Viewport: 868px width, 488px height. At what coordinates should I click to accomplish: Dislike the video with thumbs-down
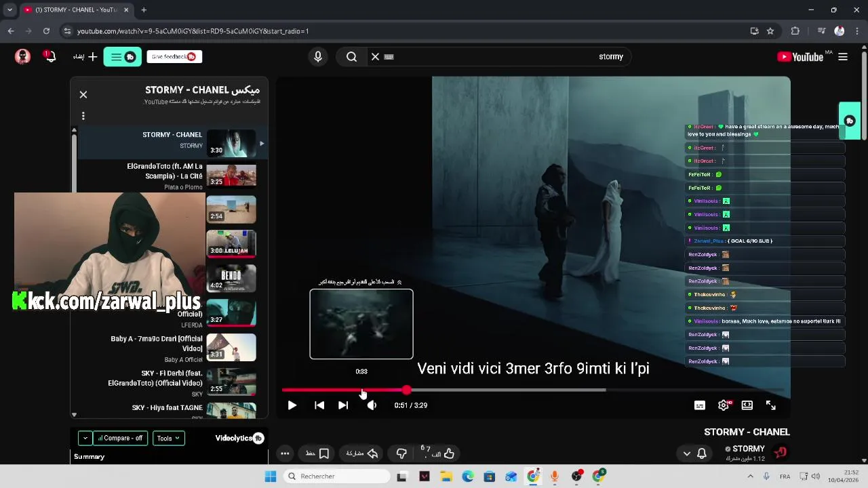coord(401,453)
